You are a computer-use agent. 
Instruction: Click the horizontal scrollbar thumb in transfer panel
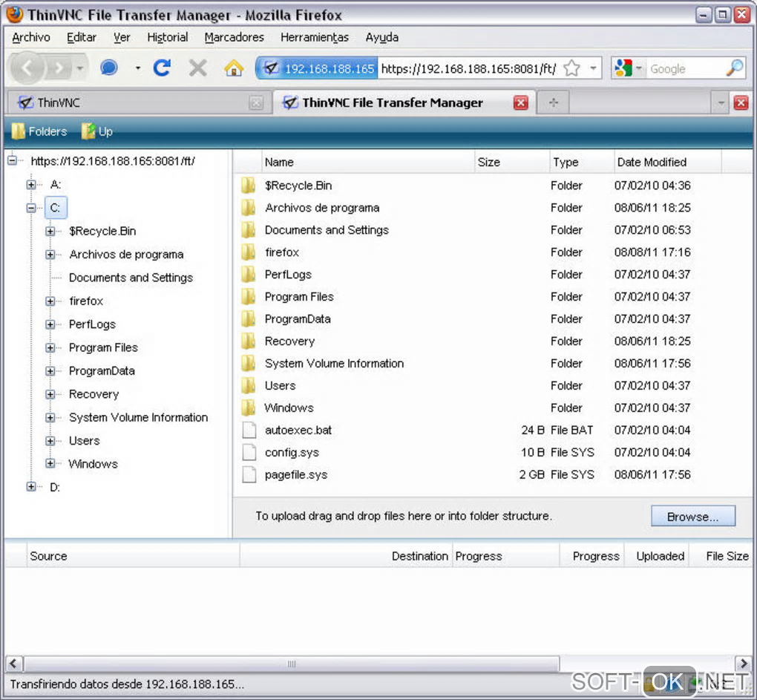click(x=292, y=664)
